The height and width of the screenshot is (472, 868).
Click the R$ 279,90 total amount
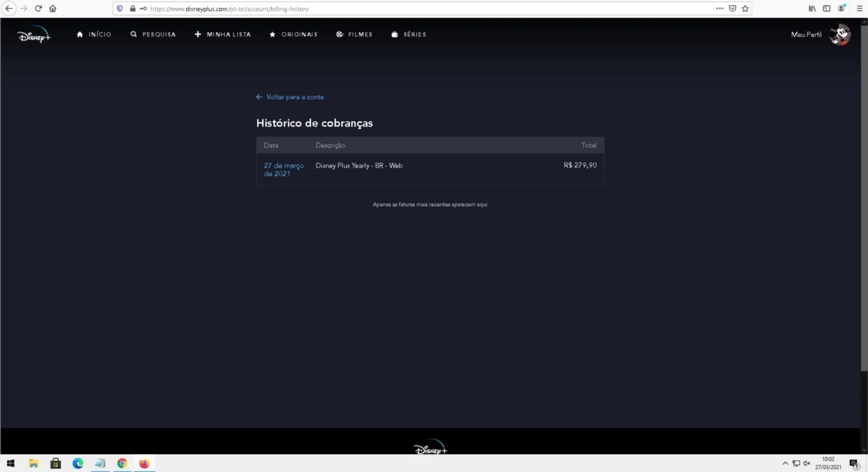(580, 165)
